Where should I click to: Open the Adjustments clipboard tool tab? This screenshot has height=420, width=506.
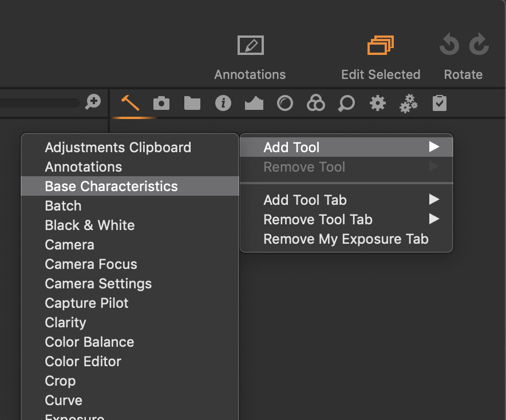(x=439, y=103)
